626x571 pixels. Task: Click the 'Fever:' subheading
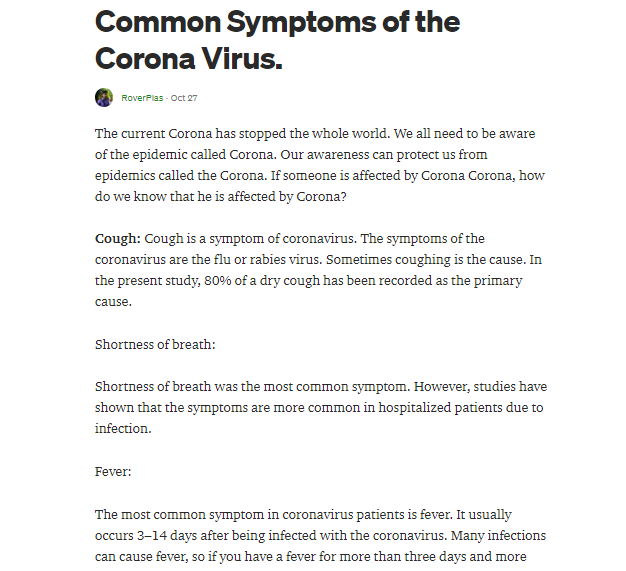[x=114, y=472]
